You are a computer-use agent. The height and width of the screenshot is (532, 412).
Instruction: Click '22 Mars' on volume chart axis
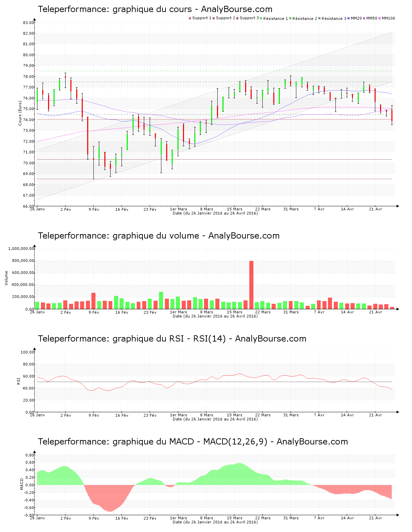tap(263, 312)
